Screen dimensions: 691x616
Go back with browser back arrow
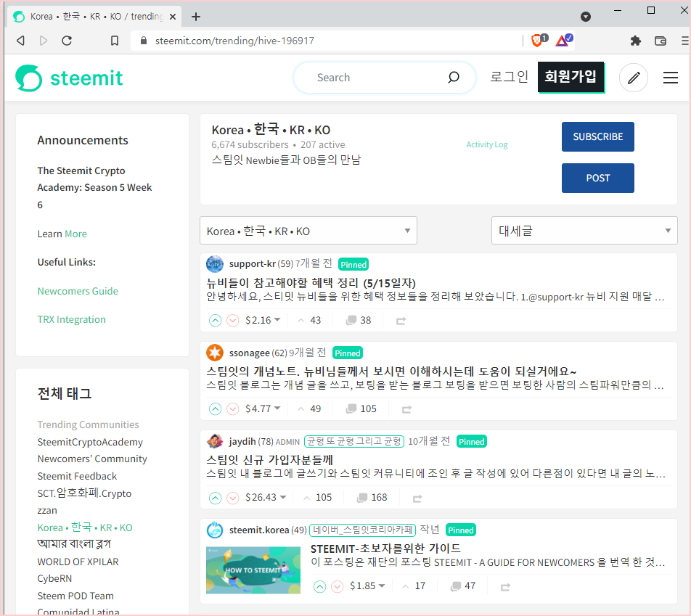pyautogui.click(x=20, y=41)
